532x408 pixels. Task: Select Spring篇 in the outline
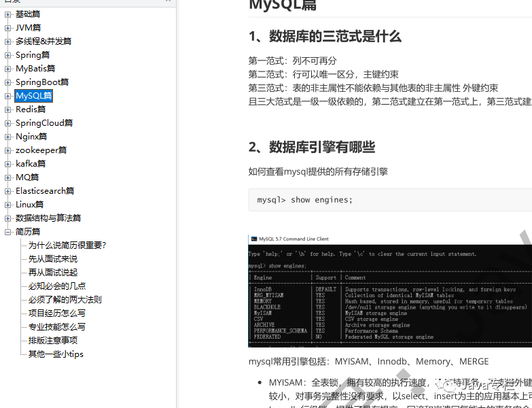(x=33, y=55)
